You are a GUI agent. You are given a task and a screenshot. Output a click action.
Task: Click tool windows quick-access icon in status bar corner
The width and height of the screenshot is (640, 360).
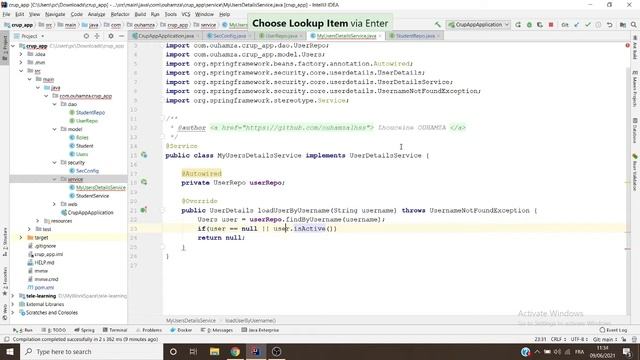(x=7, y=339)
